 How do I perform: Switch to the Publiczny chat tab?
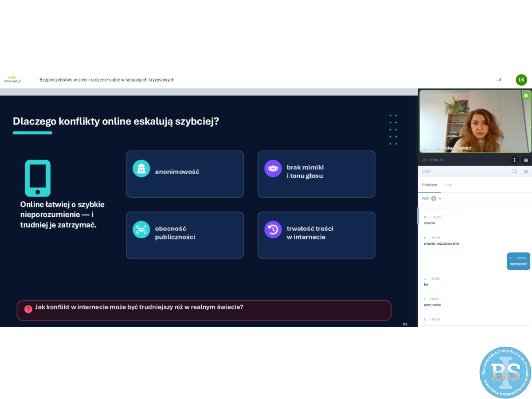(429, 185)
